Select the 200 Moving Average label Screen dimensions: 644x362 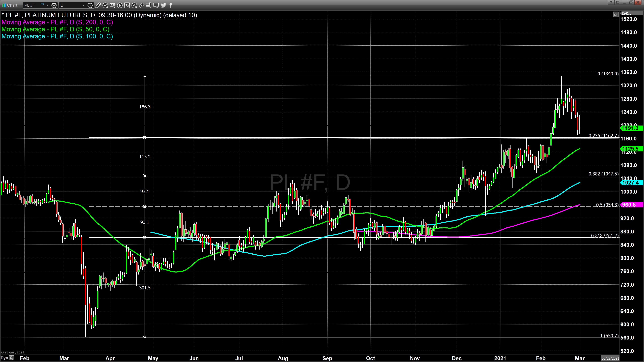coord(57,22)
